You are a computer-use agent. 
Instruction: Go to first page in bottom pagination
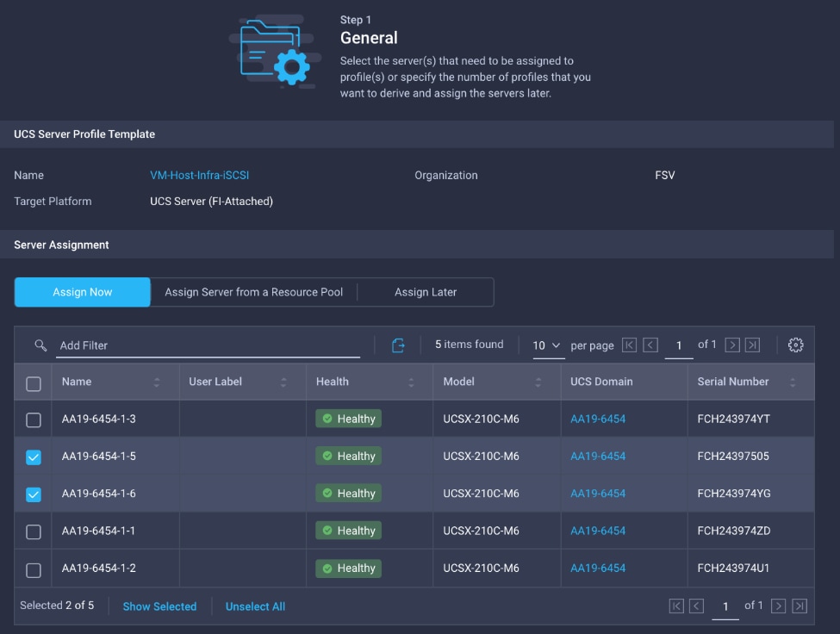(676, 606)
